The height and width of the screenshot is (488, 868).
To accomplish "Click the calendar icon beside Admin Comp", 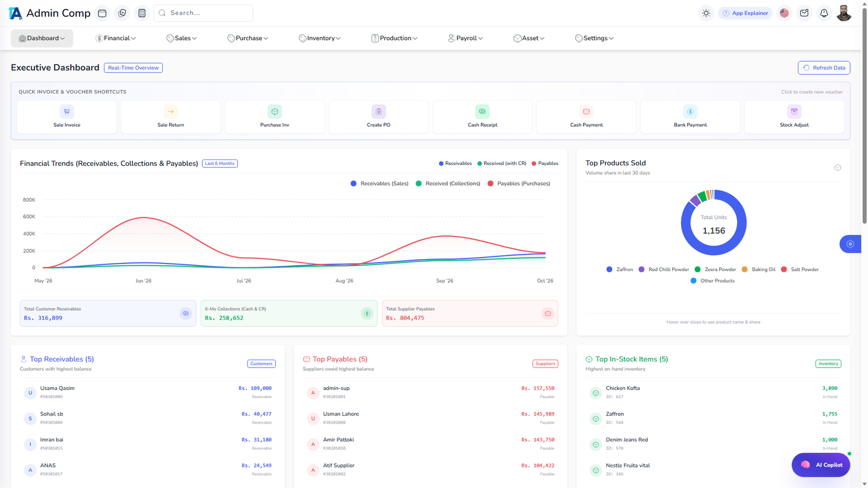I will [x=102, y=13].
